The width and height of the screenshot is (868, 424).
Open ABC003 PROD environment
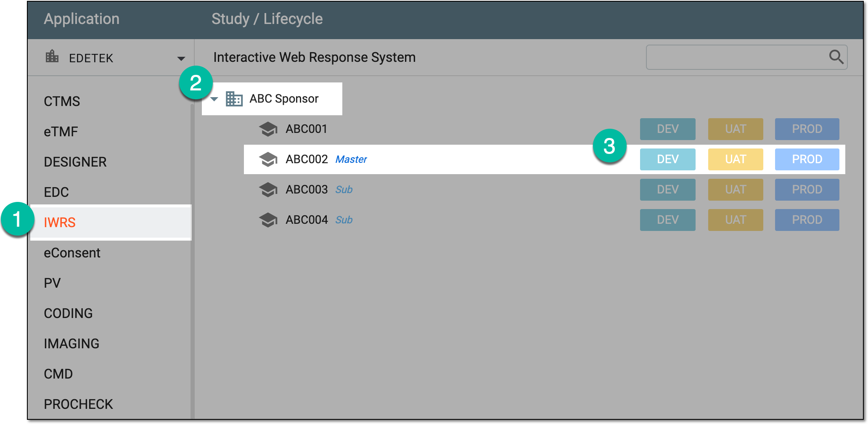pyautogui.click(x=807, y=190)
